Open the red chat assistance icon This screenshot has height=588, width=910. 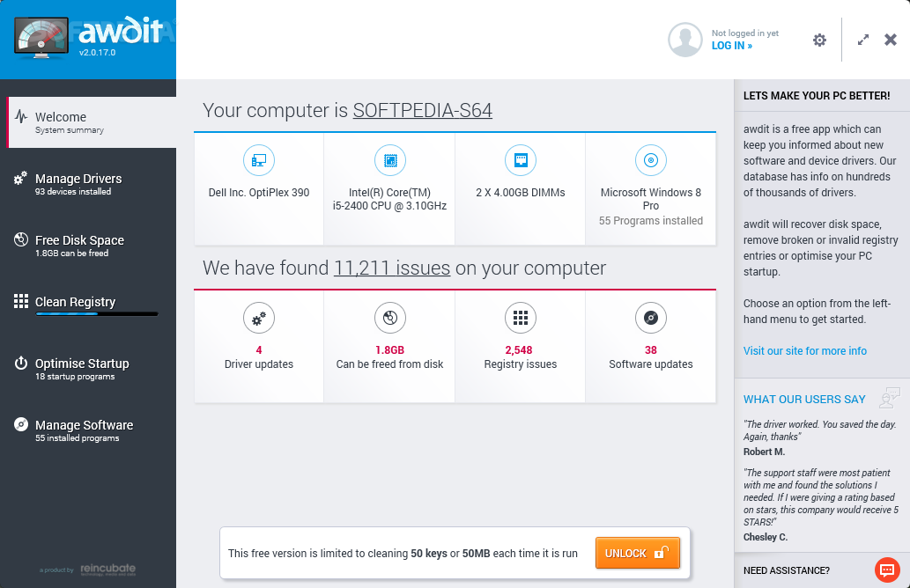coord(887,570)
